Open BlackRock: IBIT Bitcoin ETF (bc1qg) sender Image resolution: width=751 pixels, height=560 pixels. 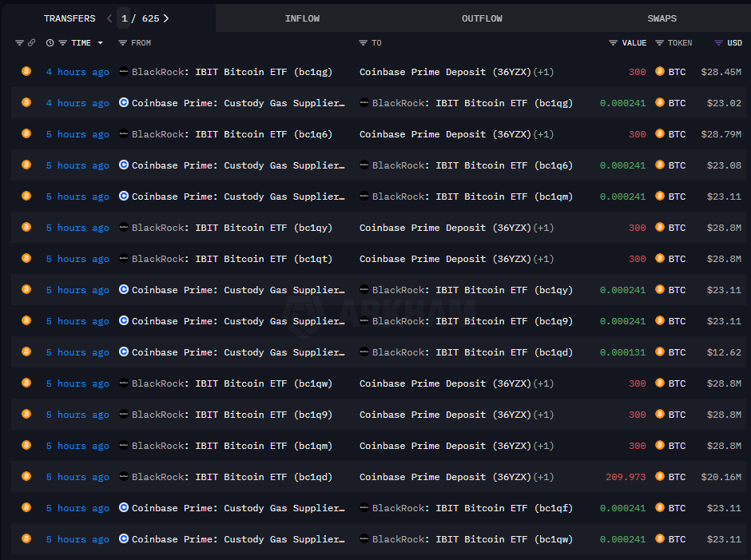[x=232, y=72]
